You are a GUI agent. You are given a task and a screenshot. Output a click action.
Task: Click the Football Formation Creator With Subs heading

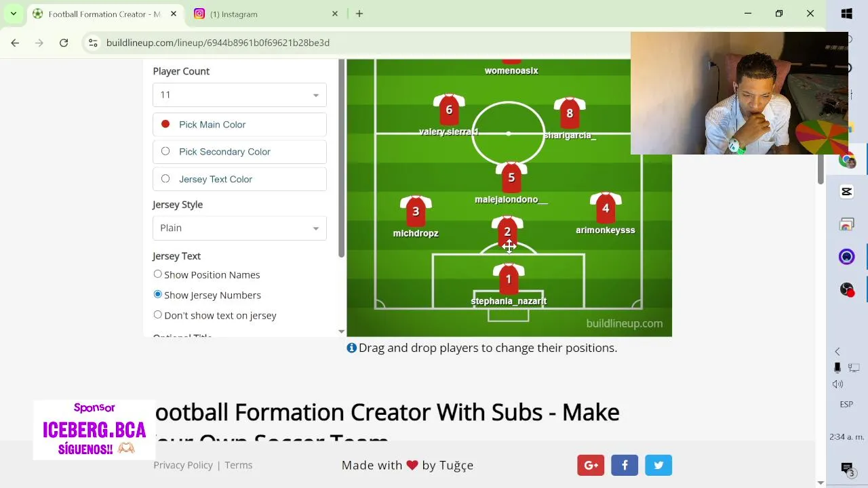click(x=387, y=427)
